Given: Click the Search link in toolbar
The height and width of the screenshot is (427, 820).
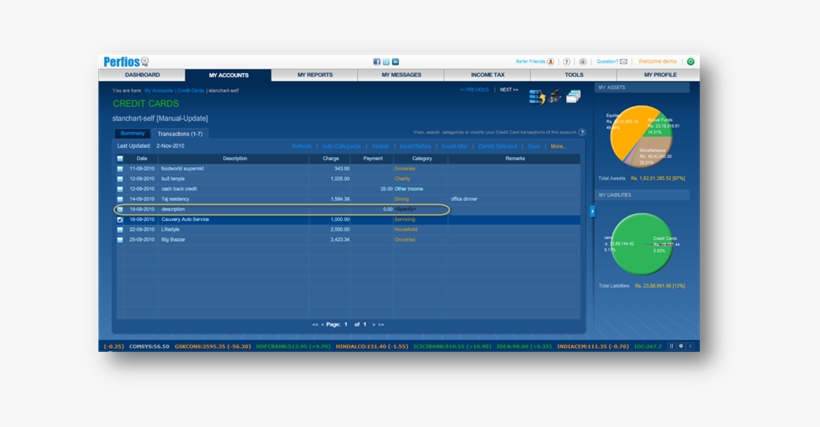Looking at the screenshot, I should point(380,146).
